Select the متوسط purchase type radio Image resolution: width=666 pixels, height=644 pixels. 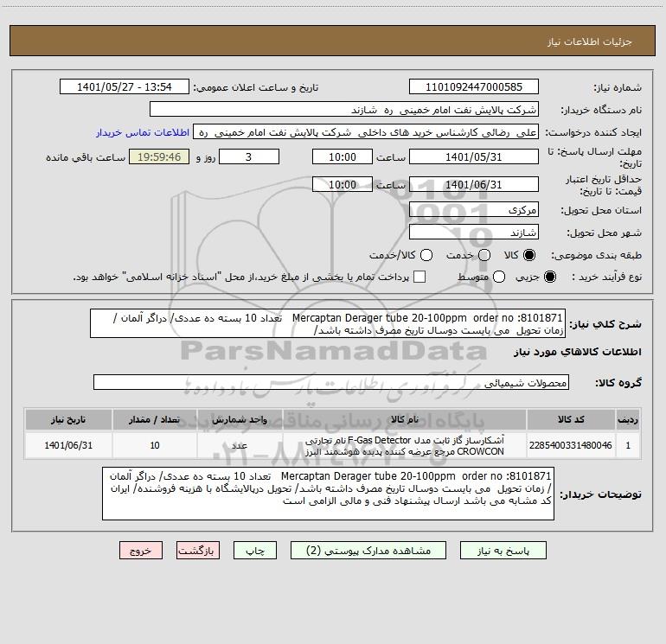point(499,277)
